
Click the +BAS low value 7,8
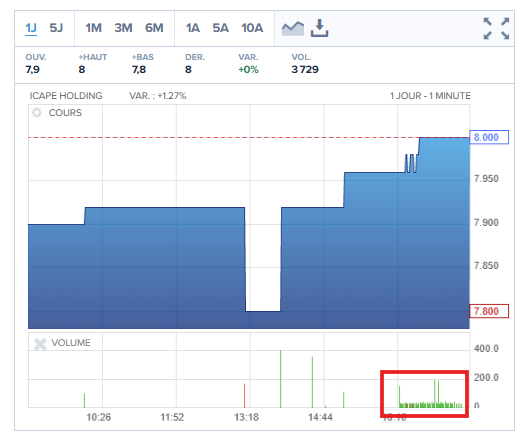coord(139,70)
